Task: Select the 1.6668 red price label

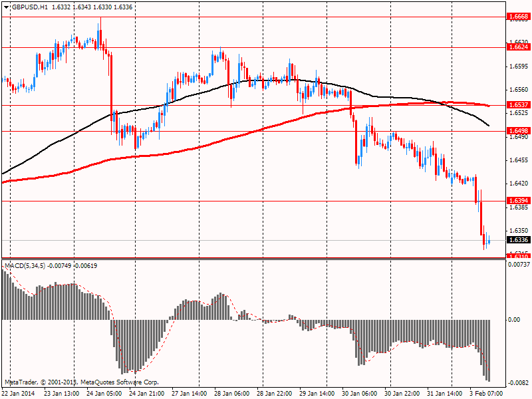Action: tap(518, 17)
